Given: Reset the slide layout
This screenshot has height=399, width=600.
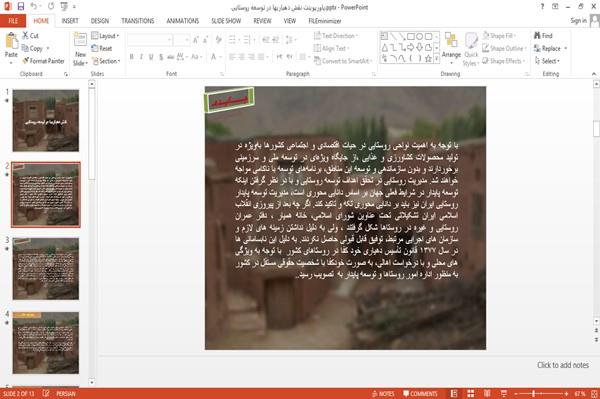Looking at the screenshot, I should (102, 48).
